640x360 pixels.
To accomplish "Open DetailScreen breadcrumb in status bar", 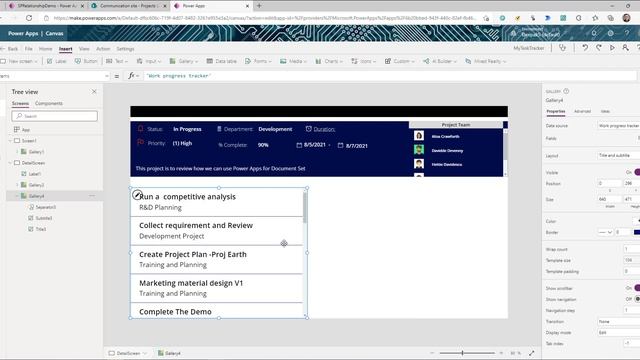I will (x=128, y=353).
